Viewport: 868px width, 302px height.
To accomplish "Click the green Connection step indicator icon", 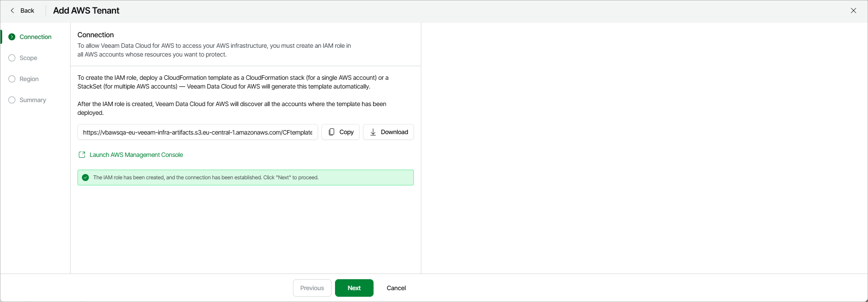I will pyautogui.click(x=12, y=37).
